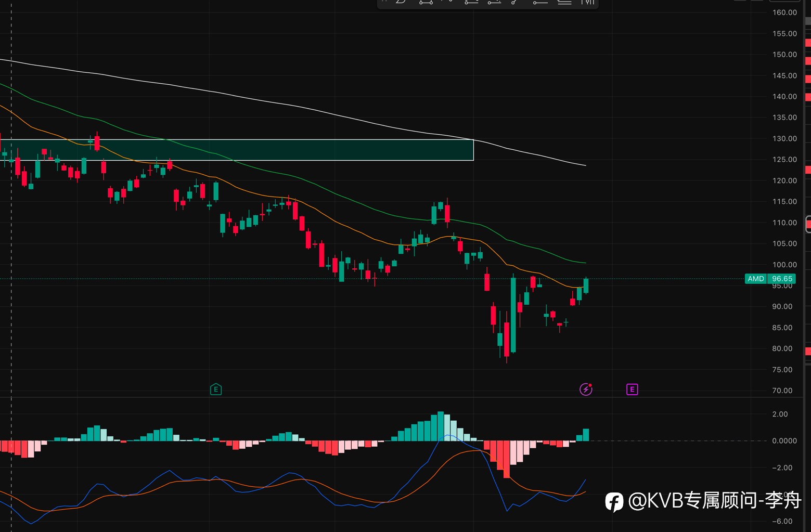This screenshot has height=532, width=811.
Task: Click the 105.00 price axis label
Action: tap(784, 243)
